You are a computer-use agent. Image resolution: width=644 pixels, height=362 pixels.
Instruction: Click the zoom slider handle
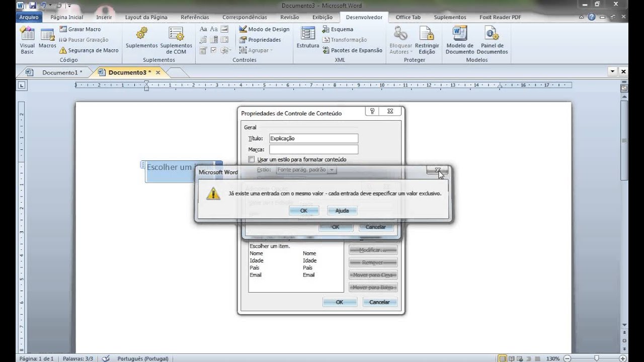point(597,358)
